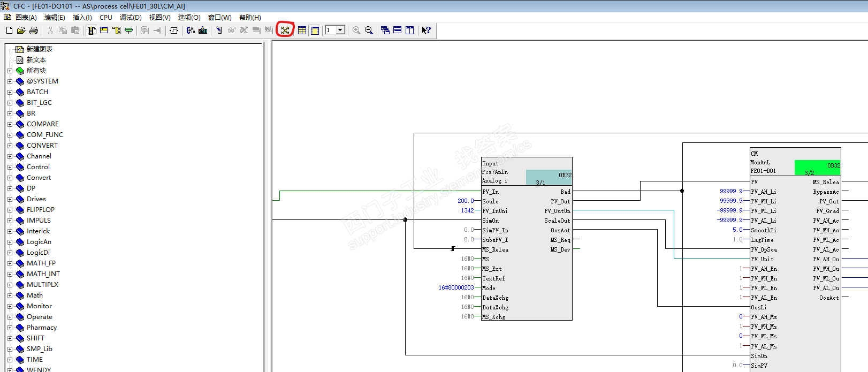Screen dimensions: 868x372
Task: Click the green MonAnL block header
Action: click(x=817, y=168)
